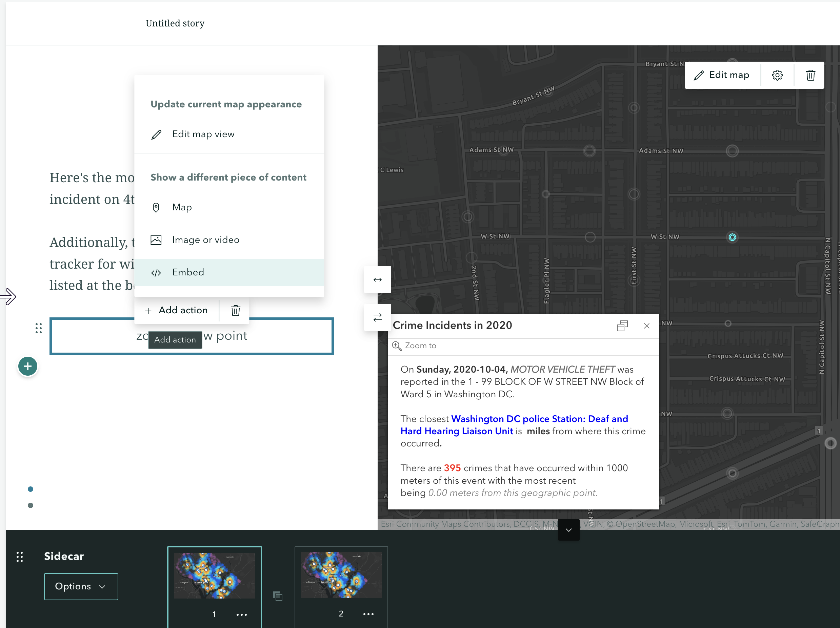This screenshot has width=840, height=628.
Task: Select Image or video from the menu
Action: click(x=205, y=239)
